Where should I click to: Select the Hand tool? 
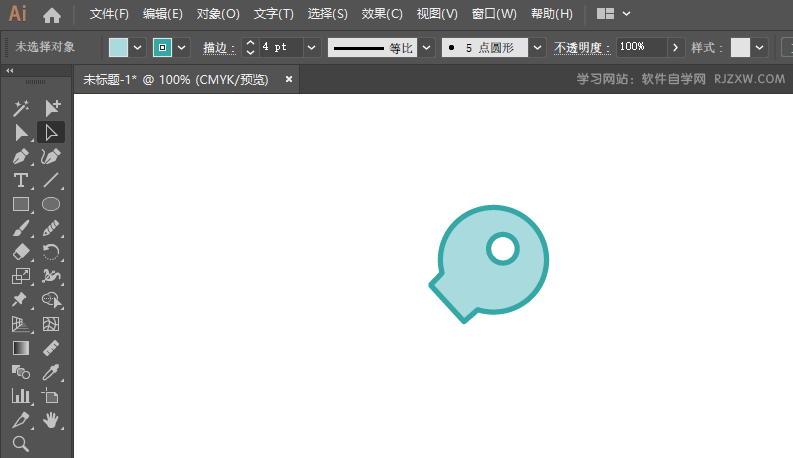click(x=51, y=420)
